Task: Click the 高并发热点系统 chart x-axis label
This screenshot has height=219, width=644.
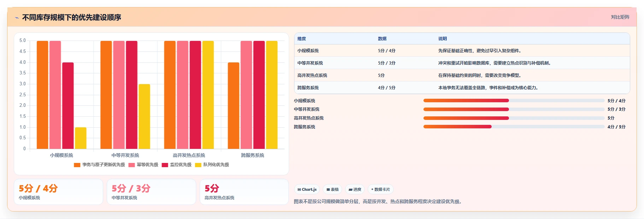Action: (x=189, y=155)
